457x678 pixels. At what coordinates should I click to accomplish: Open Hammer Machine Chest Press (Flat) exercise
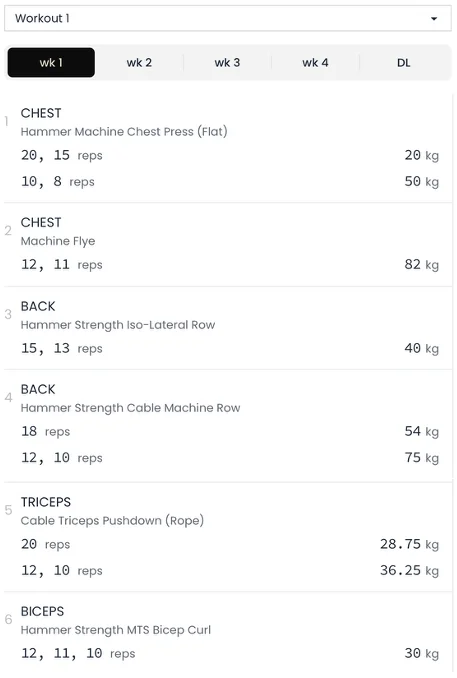click(x=124, y=131)
